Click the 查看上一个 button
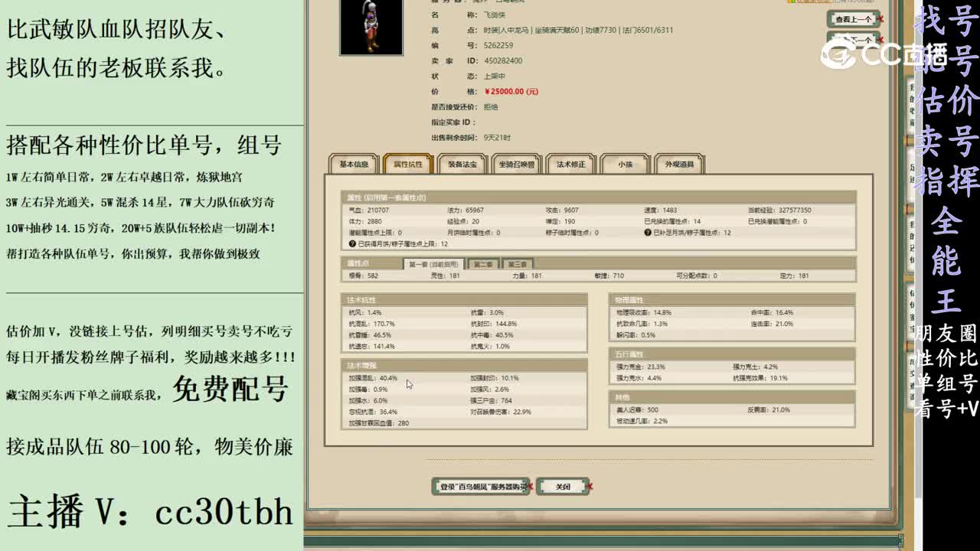980x551 pixels. (853, 19)
